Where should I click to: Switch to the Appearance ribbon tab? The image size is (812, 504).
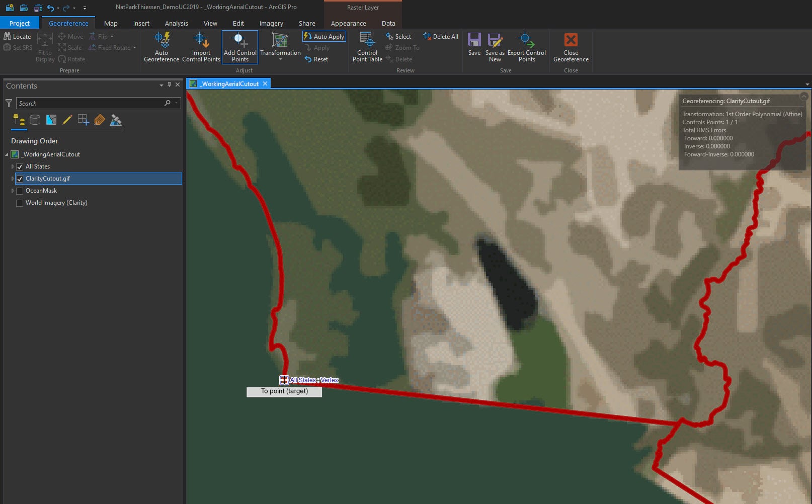click(x=349, y=23)
